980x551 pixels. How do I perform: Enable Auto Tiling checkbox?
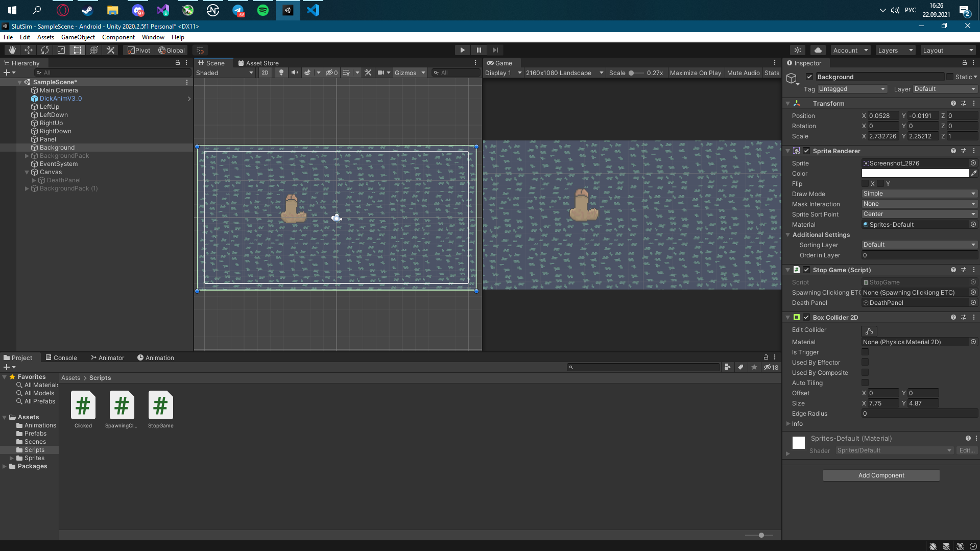pos(865,382)
